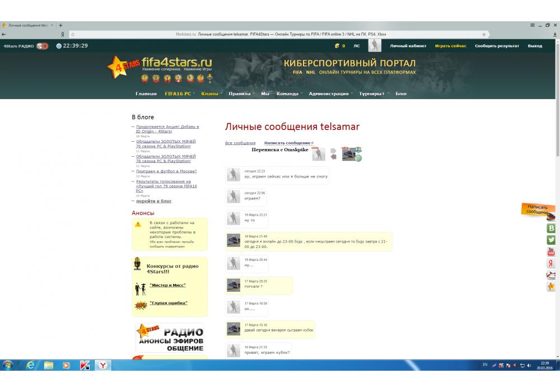
Task: Toggle the 4Stars Radio player switch
Action: tap(42, 46)
